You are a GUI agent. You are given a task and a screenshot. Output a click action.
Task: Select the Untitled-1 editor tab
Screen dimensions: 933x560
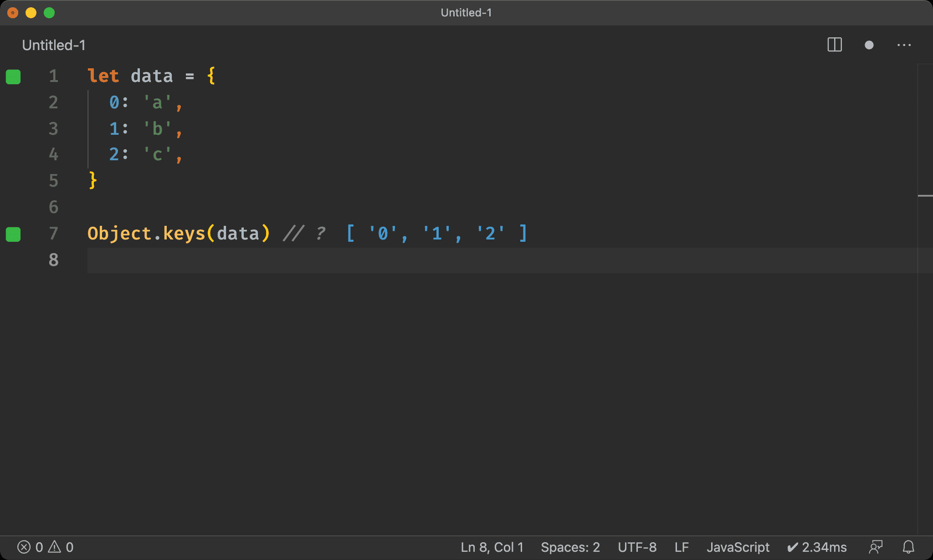tap(54, 45)
